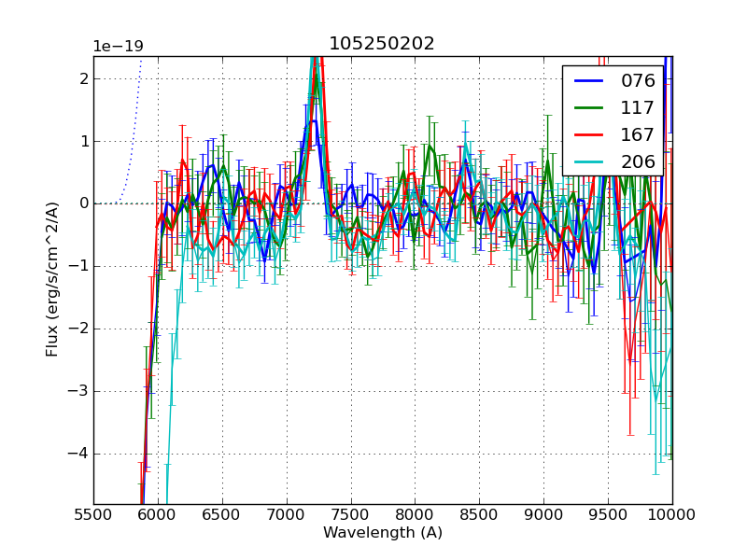The height and width of the screenshot is (560, 747).
Task: Click the 8500 x-axis tick label
Action: [x=479, y=515]
